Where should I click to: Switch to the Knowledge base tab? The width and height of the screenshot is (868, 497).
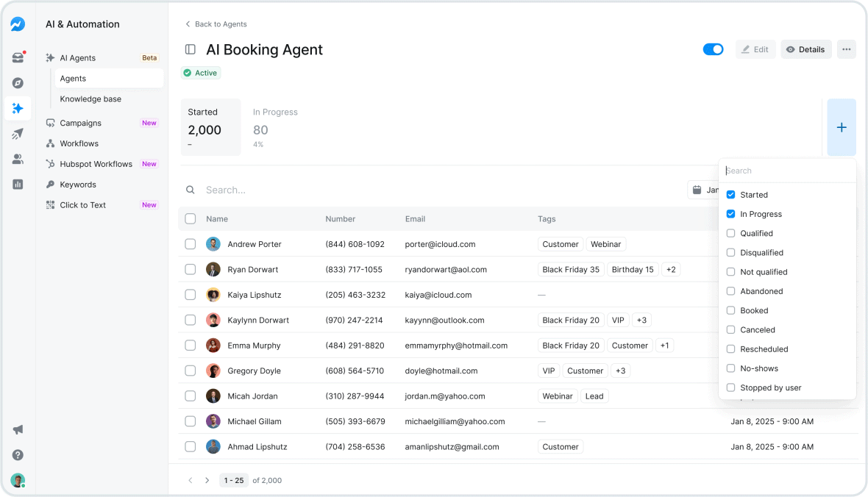click(x=90, y=99)
